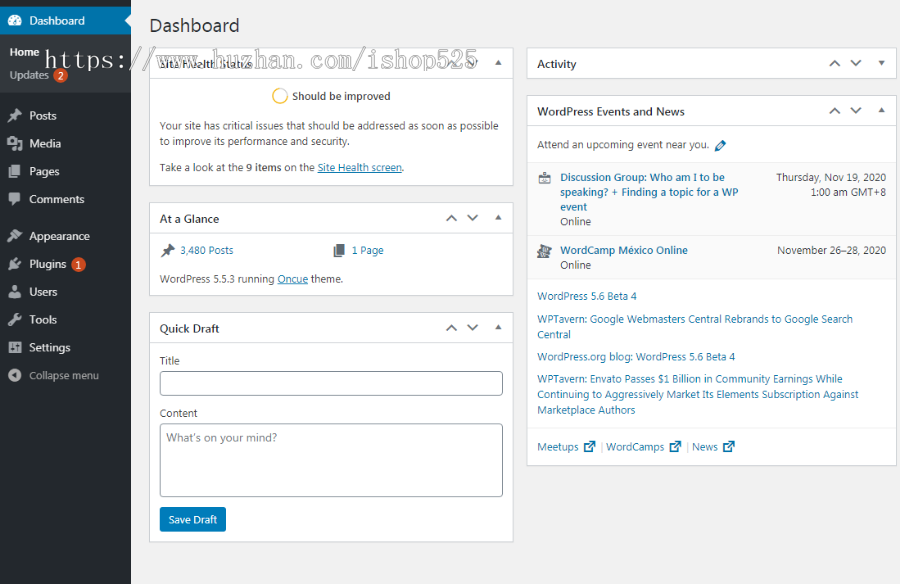Open the WordCamp México Online event link
900x584 pixels.
coord(624,250)
